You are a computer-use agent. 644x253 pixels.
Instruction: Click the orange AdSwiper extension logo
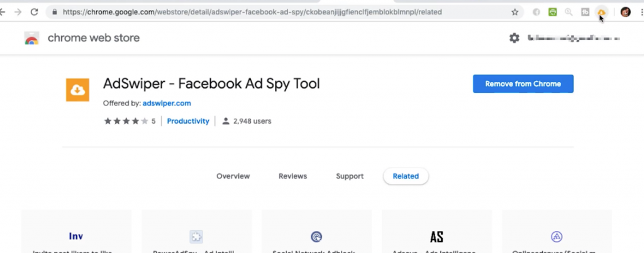[x=77, y=90]
